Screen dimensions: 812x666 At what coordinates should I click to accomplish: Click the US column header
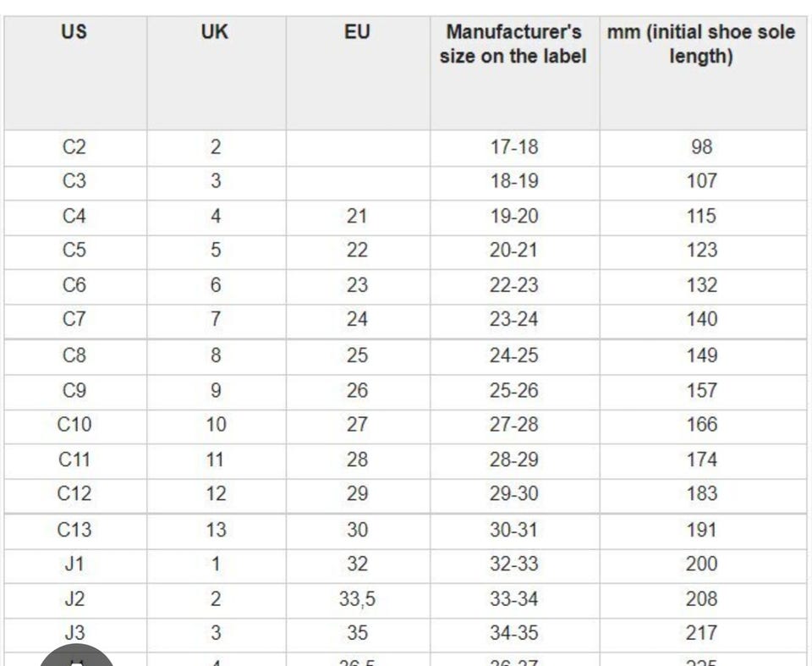pos(74,32)
